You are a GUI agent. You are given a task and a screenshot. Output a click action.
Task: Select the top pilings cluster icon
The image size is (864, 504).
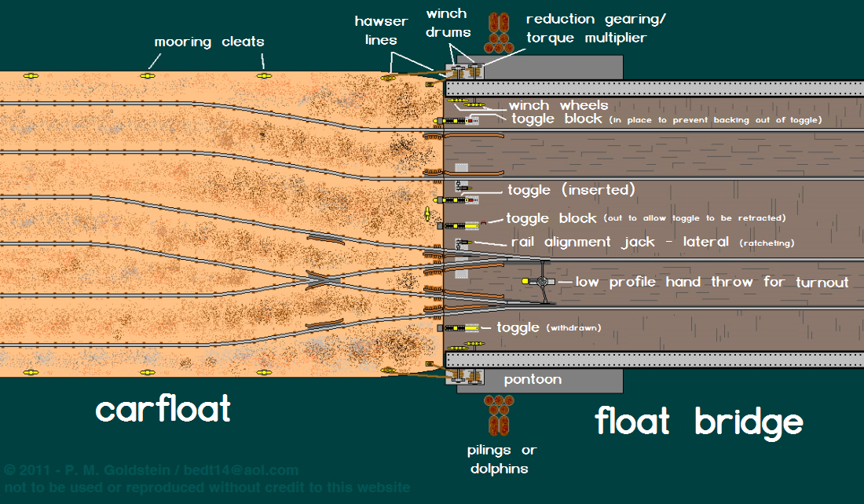click(x=497, y=29)
